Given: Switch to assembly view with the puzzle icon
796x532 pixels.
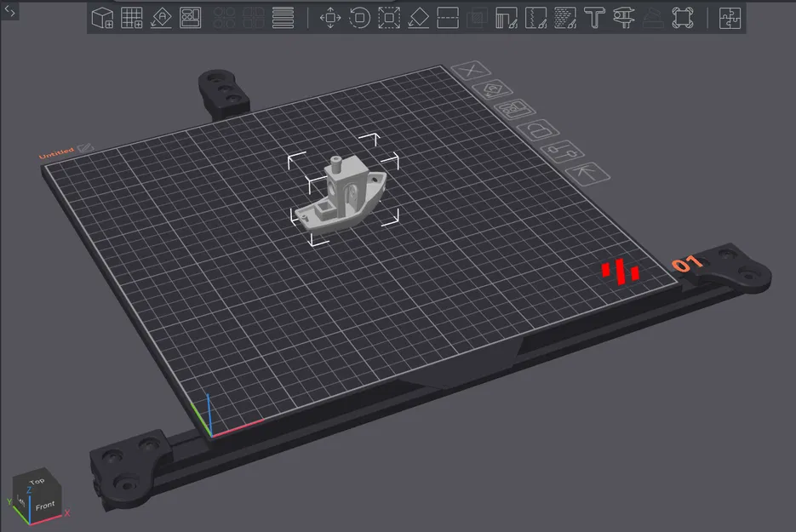Looking at the screenshot, I should tap(730, 17).
